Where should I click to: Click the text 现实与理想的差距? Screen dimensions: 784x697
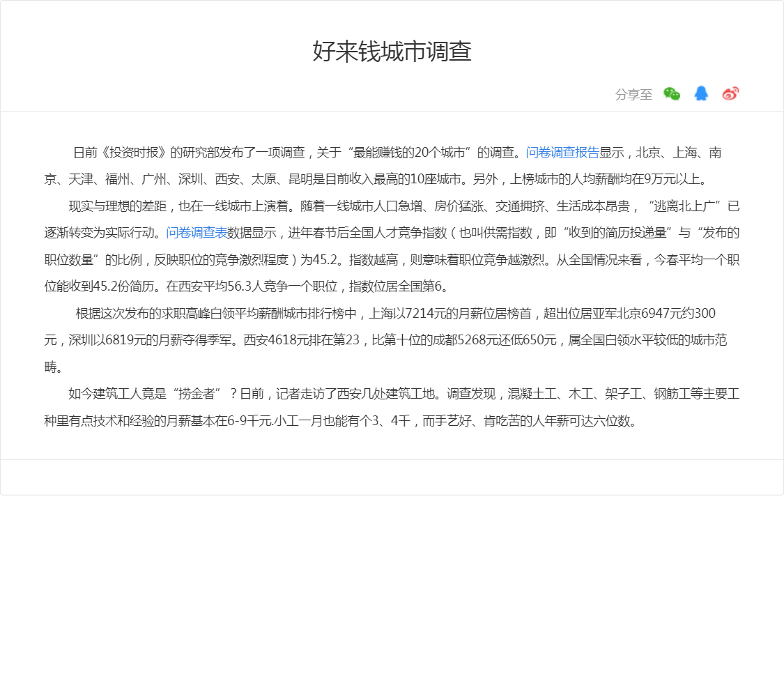[118, 206]
